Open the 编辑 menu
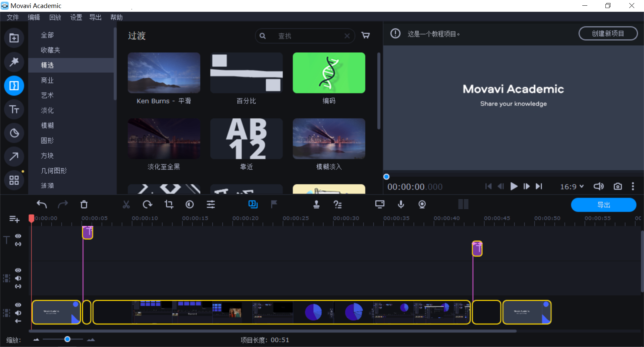 34,17
